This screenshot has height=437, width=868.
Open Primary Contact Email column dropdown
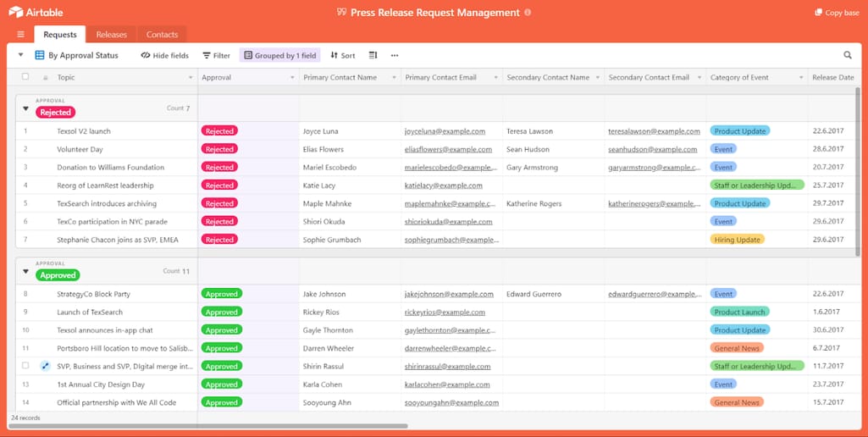[495, 78]
